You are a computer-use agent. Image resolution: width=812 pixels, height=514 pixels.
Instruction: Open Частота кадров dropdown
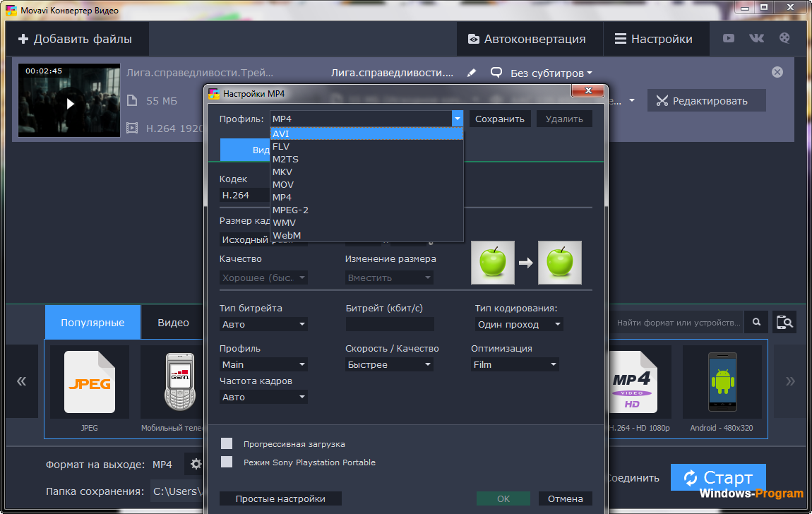[x=263, y=397]
